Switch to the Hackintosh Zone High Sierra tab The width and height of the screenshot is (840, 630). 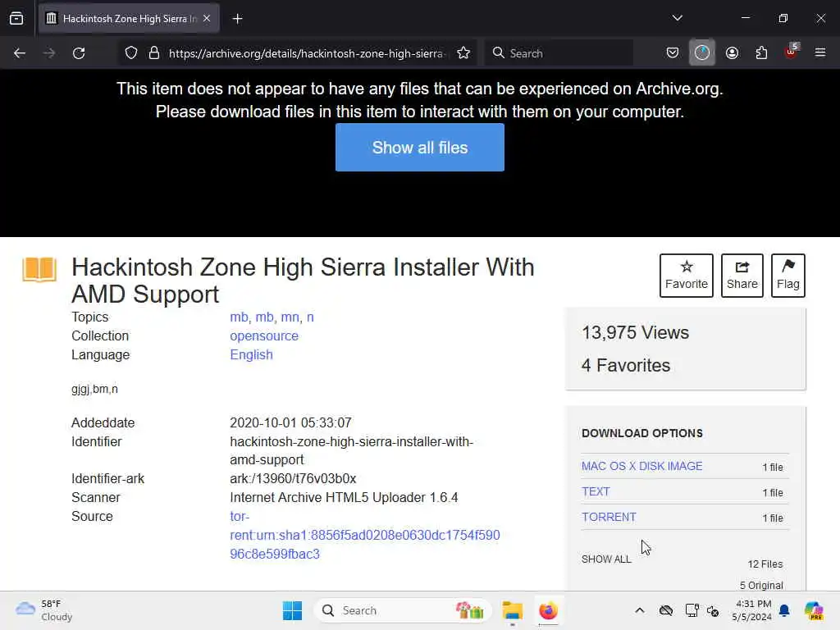(x=130, y=19)
